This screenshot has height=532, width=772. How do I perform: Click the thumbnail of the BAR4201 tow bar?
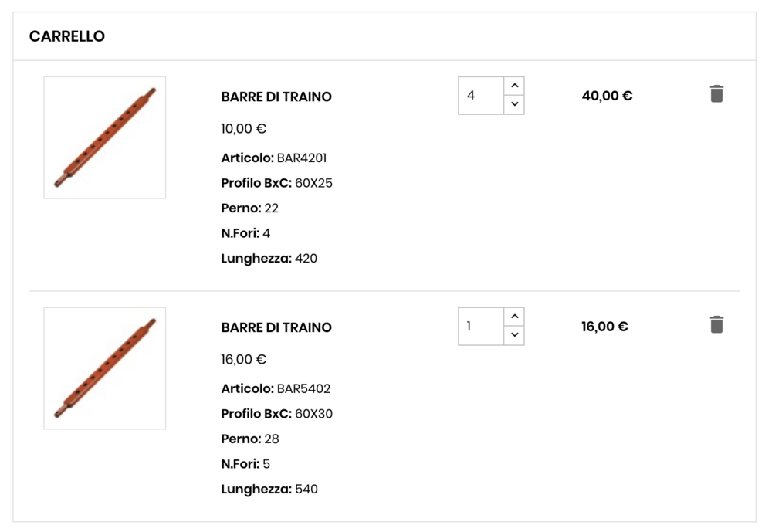(x=105, y=137)
